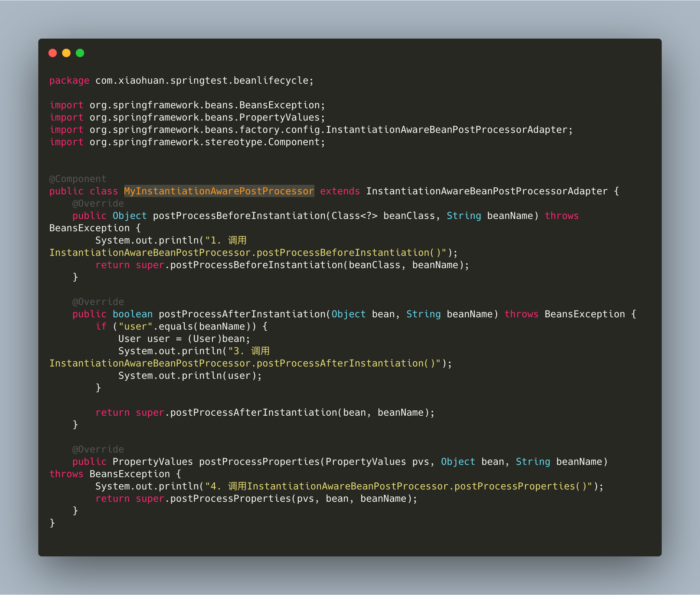Click import path "org.springframework.beans.BeansException;"
The height and width of the screenshot is (595, 700).
click(207, 105)
